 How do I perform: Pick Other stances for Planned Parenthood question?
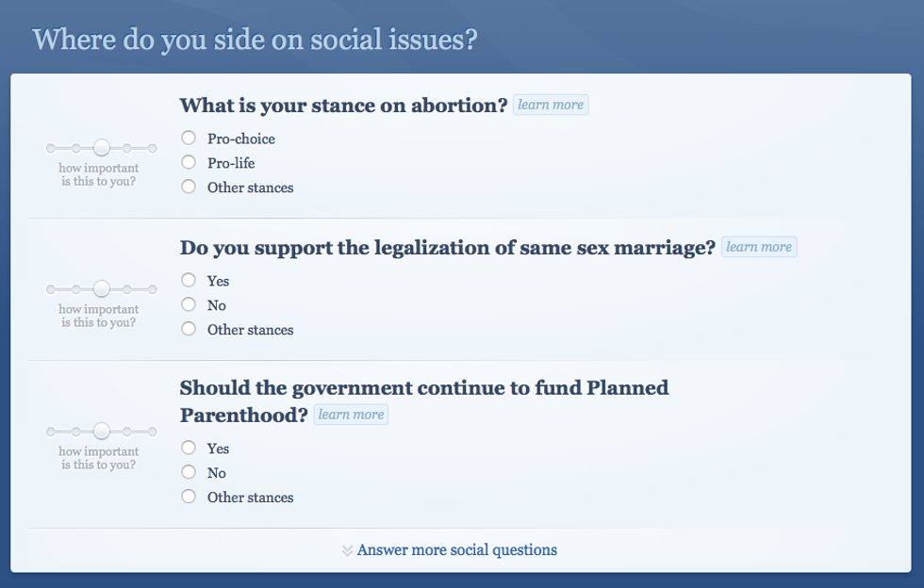(189, 498)
